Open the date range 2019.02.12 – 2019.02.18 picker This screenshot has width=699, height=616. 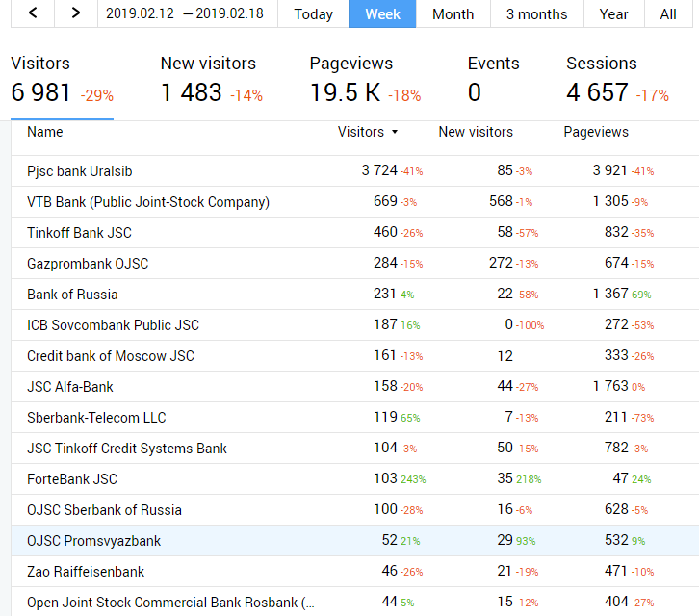[x=185, y=13]
